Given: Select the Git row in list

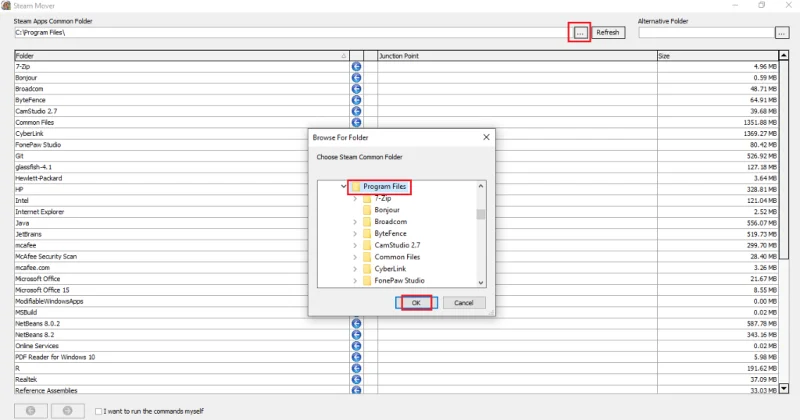Looking at the screenshot, I should (x=182, y=156).
